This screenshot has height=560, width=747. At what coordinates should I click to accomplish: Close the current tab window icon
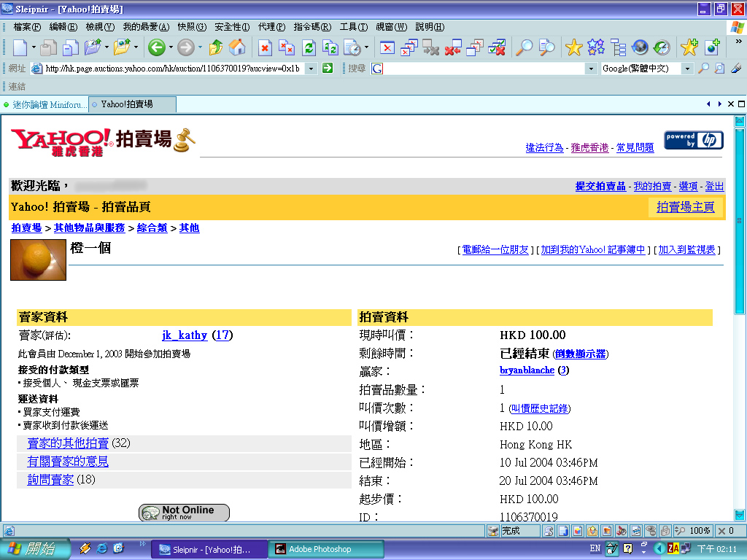pos(387,47)
